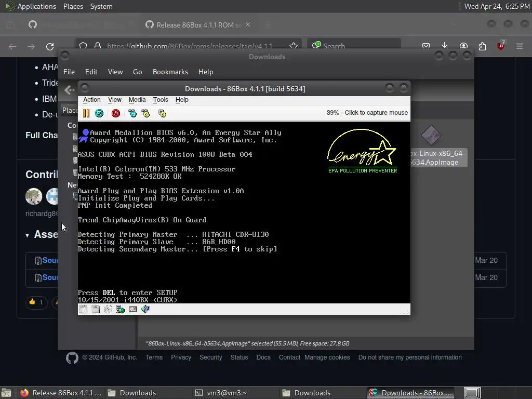Click the Firefox Search field
532x399 pixels.
(x=354, y=46)
